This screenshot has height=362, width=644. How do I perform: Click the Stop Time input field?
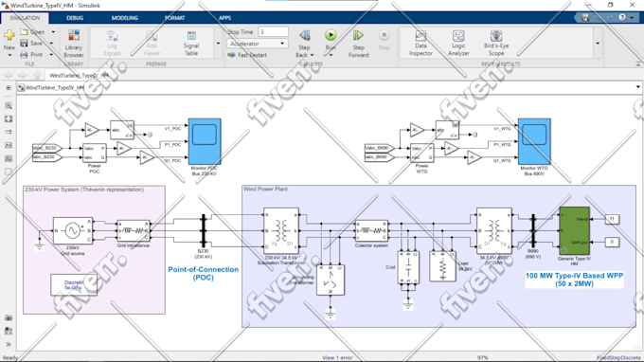(273, 32)
